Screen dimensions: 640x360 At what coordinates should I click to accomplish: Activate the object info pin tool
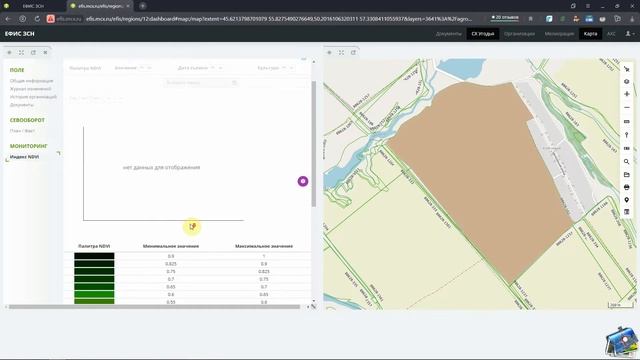click(627, 135)
